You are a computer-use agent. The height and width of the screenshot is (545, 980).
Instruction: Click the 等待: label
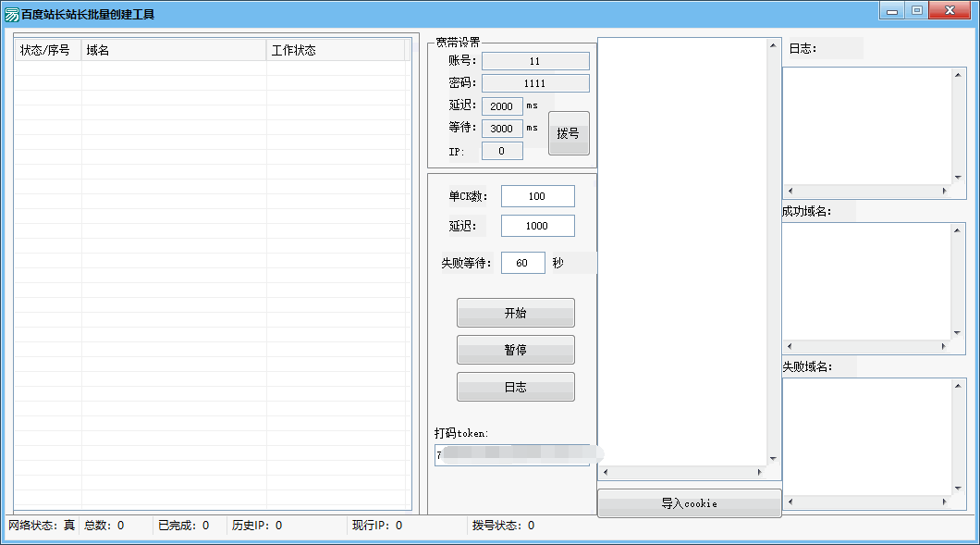point(462,127)
